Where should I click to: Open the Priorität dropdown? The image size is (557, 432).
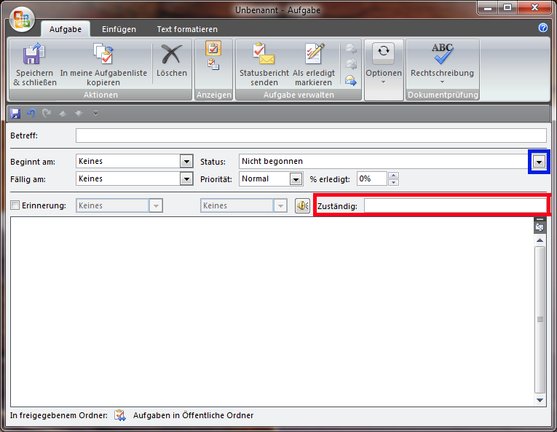(296, 179)
